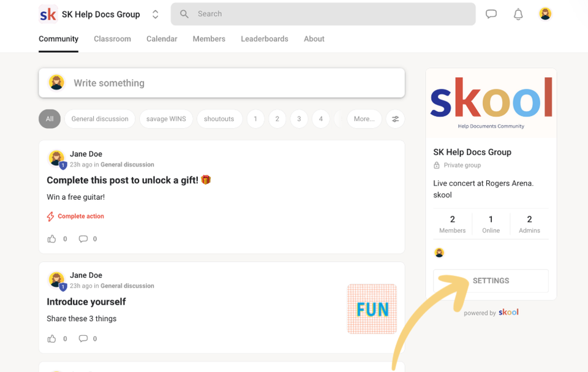Click SK Help Docs Group sidebar title
The height and width of the screenshot is (372, 588).
[472, 152]
